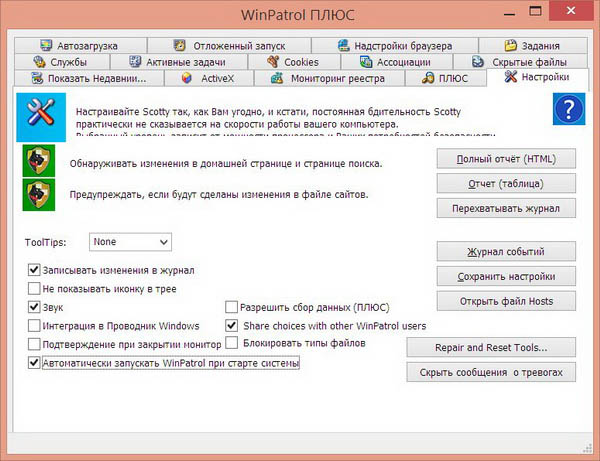The image size is (600, 461).
Task: Click Сохранить настройки button
Action: (x=506, y=276)
